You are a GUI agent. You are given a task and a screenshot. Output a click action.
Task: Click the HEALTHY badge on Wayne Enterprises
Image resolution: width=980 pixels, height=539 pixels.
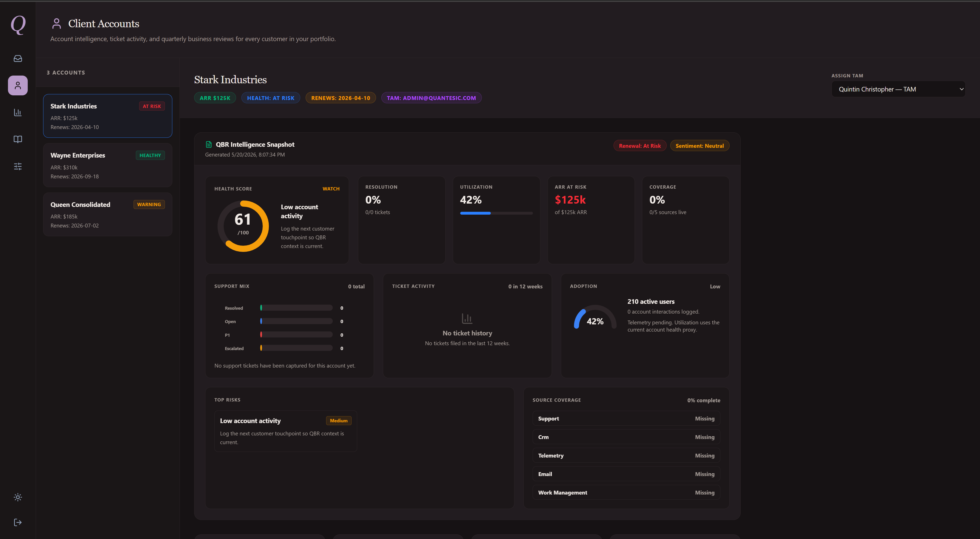pyautogui.click(x=150, y=155)
